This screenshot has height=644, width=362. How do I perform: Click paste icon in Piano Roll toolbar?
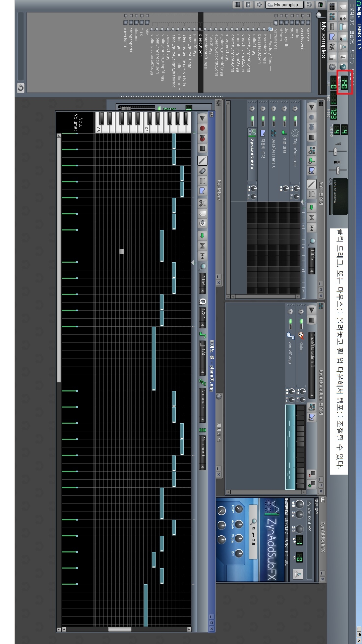coord(202,223)
